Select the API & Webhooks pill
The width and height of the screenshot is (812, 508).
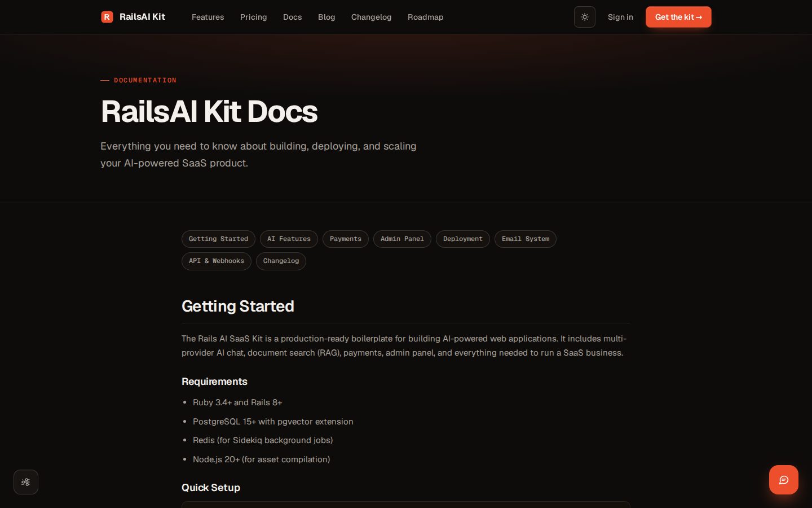217,261
